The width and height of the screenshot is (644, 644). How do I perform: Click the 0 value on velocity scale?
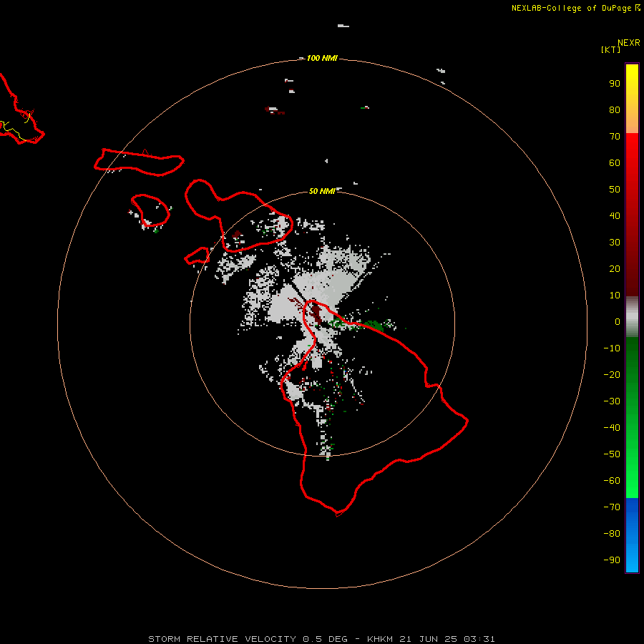coord(618,321)
